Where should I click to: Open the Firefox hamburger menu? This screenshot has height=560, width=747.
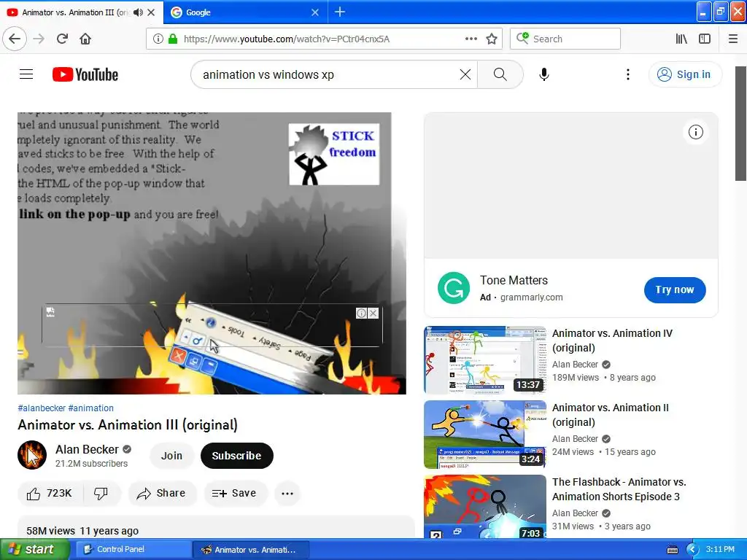(x=733, y=39)
